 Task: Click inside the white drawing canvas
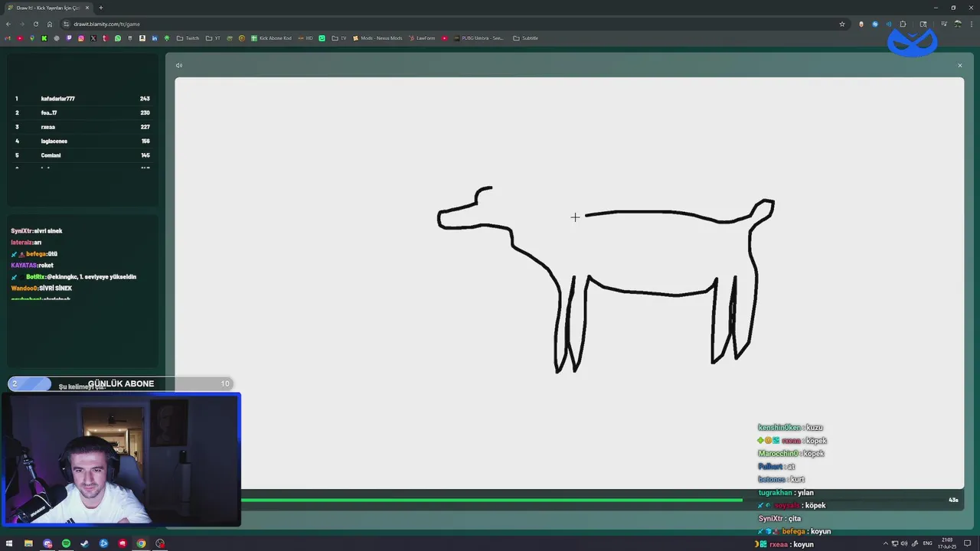point(569,283)
